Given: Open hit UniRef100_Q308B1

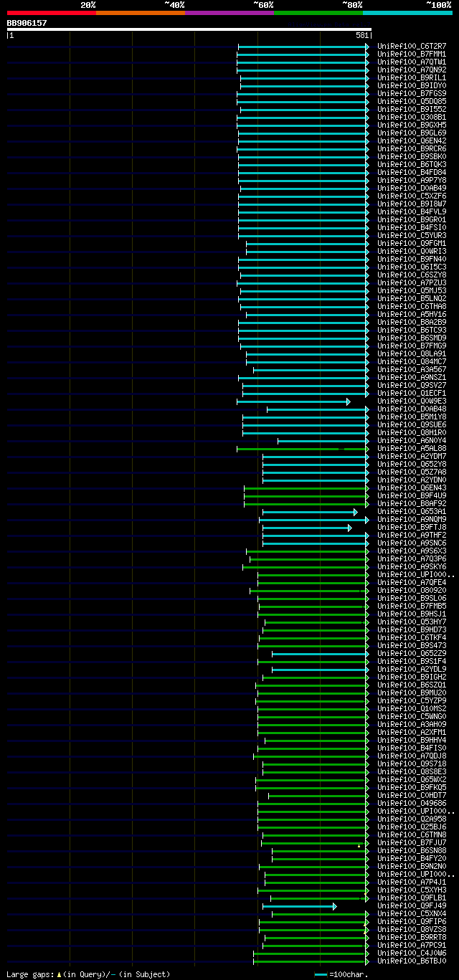Looking at the screenshot, I should click(412, 117).
